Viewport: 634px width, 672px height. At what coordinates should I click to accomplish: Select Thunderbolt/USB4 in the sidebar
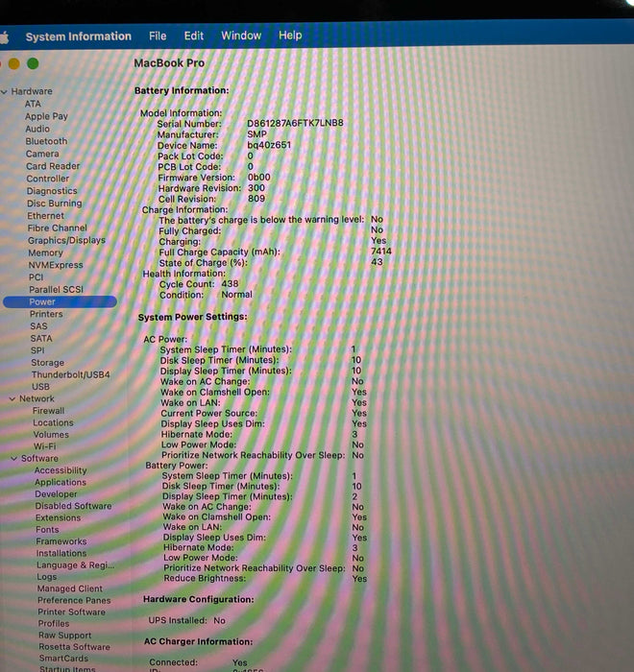[71, 374]
